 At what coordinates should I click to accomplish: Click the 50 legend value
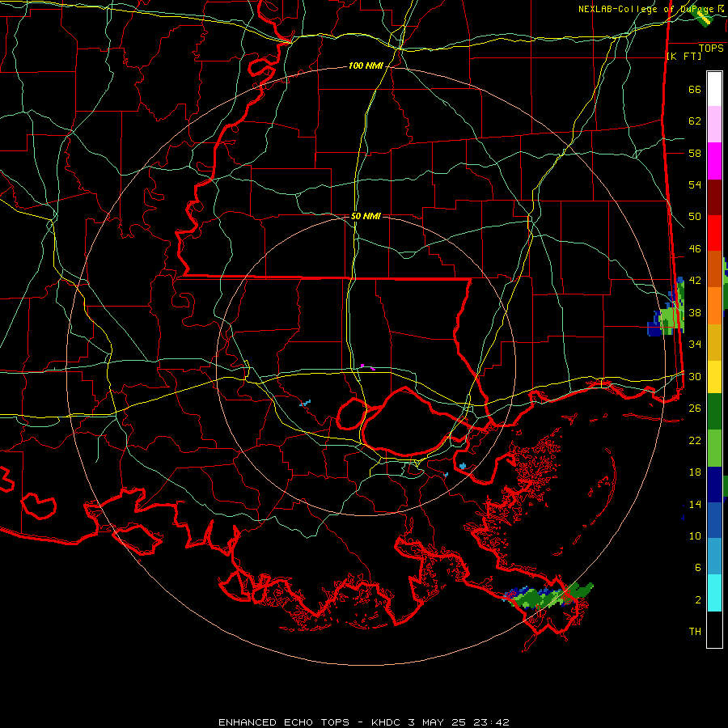[695, 217]
